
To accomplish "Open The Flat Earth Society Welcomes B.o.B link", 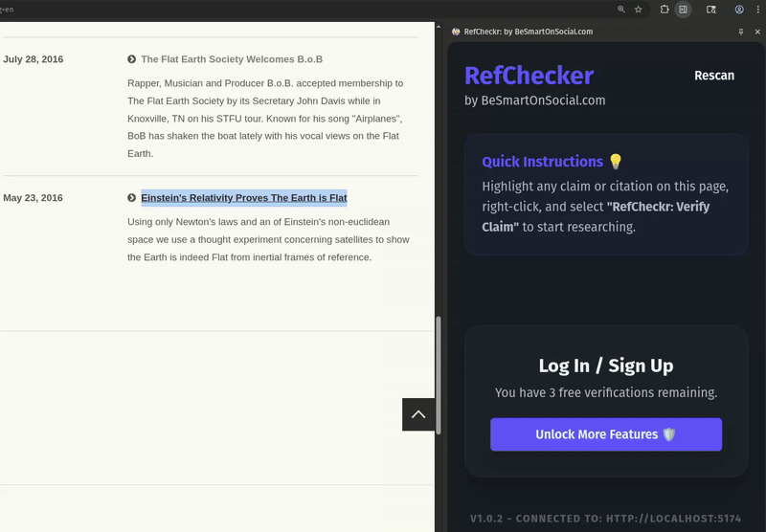I will (x=232, y=59).
